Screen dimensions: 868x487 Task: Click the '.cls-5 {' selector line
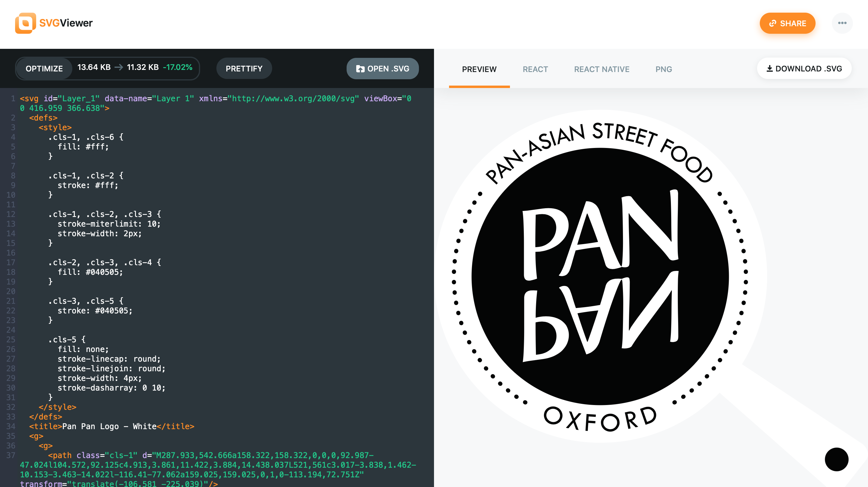pos(67,339)
